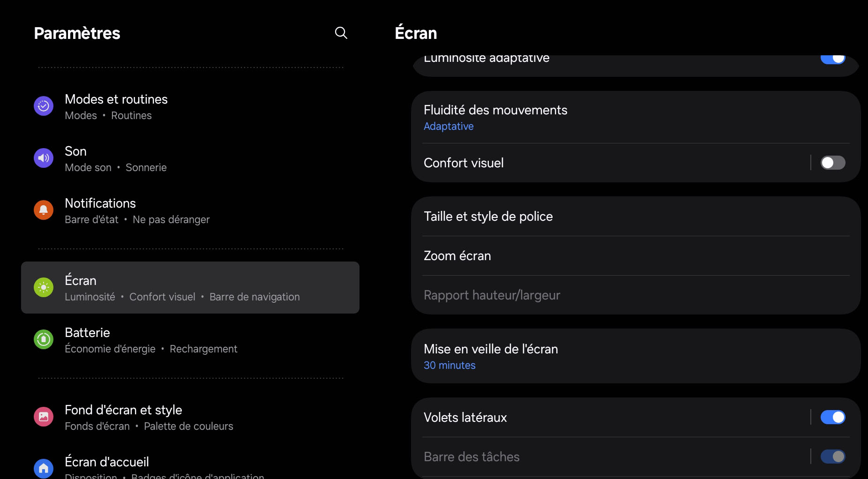
Task: Click the search magnifier icon in Paramètres
Action: [341, 33]
